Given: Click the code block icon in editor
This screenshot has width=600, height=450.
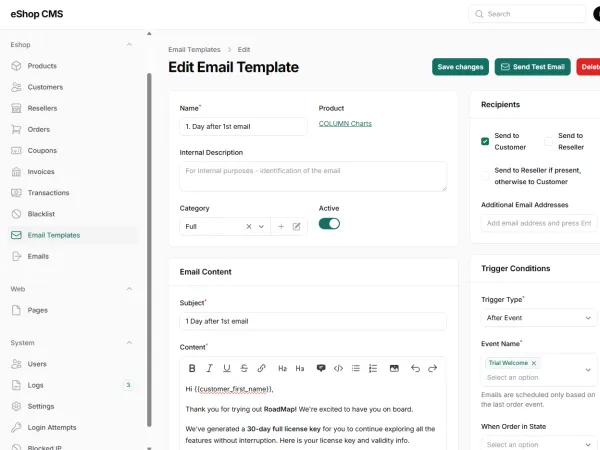Looking at the screenshot, I should [x=338, y=368].
